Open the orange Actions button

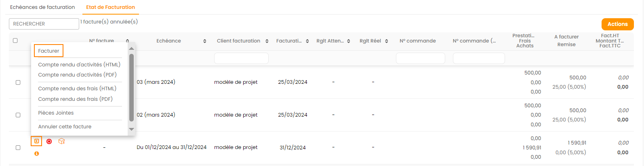pos(617,24)
